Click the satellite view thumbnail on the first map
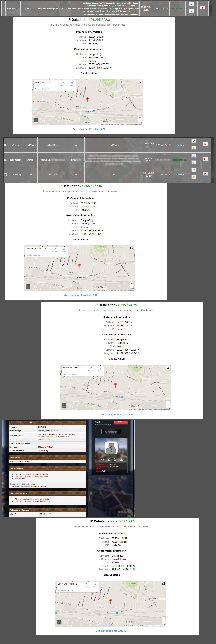Screen dimensions: 216x644 [x=36, y=121]
